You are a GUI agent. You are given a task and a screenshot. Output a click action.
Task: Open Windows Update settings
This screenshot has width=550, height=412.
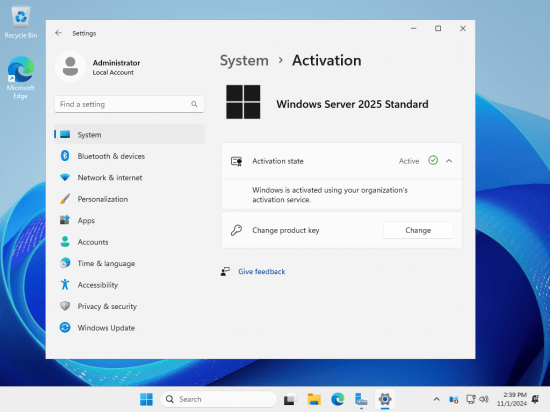click(x=129, y=327)
